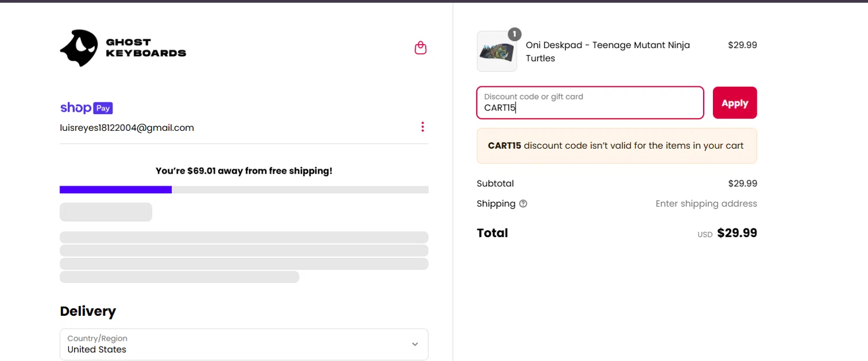Click the free shipping progress bar

(244, 190)
